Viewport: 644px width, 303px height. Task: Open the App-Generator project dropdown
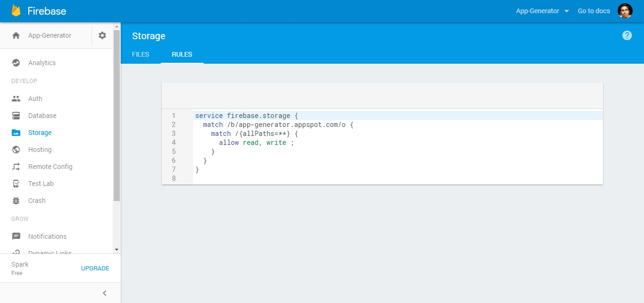(542, 10)
